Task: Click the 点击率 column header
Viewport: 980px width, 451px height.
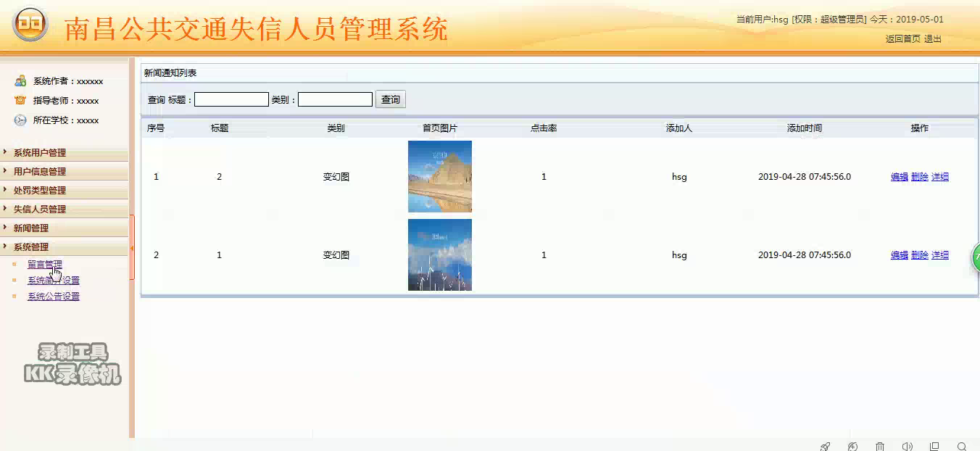Action: [544, 128]
